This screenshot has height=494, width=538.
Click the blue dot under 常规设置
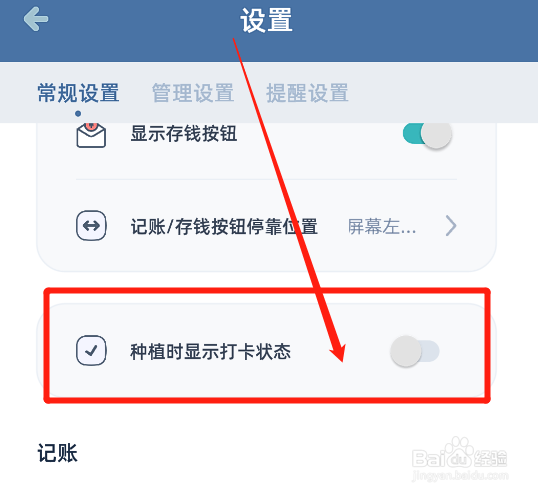pos(78,114)
